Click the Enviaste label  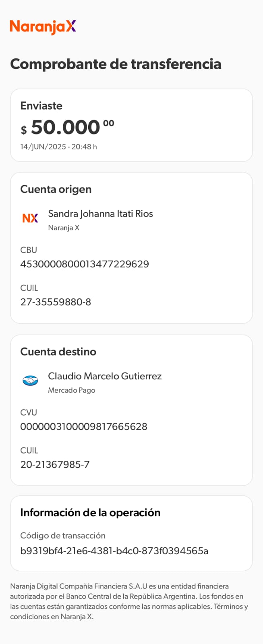(41, 106)
